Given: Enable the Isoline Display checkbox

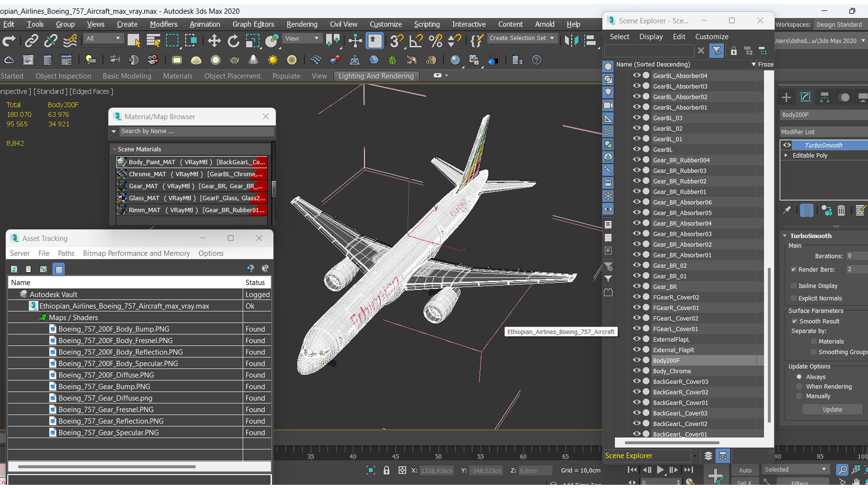Looking at the screenshot, I should pos(793,286).
